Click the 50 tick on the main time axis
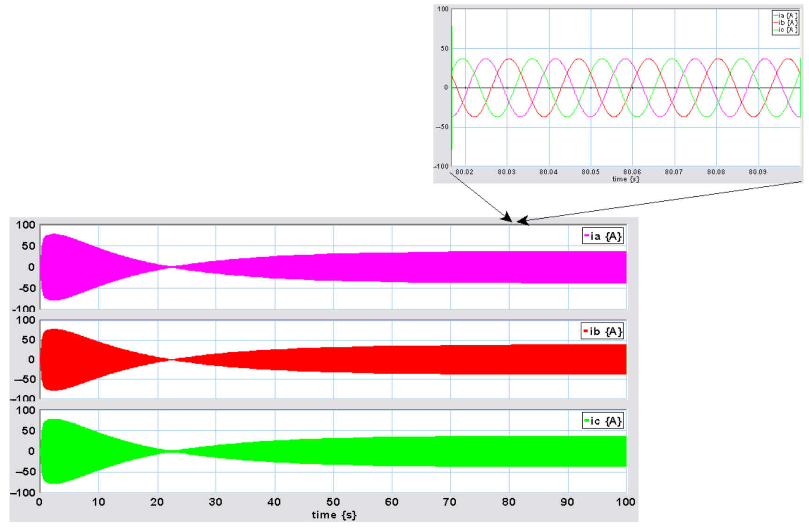 (333, 502)
